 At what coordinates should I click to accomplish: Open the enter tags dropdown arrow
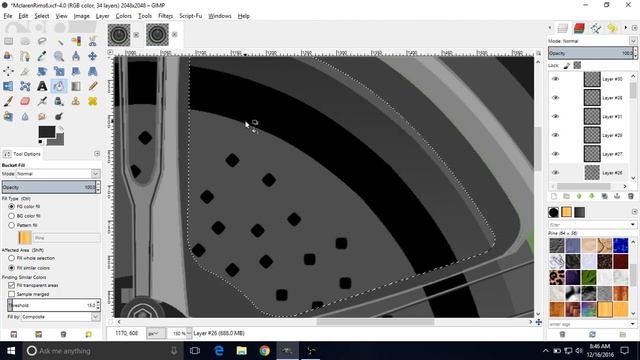click(633, 324)
